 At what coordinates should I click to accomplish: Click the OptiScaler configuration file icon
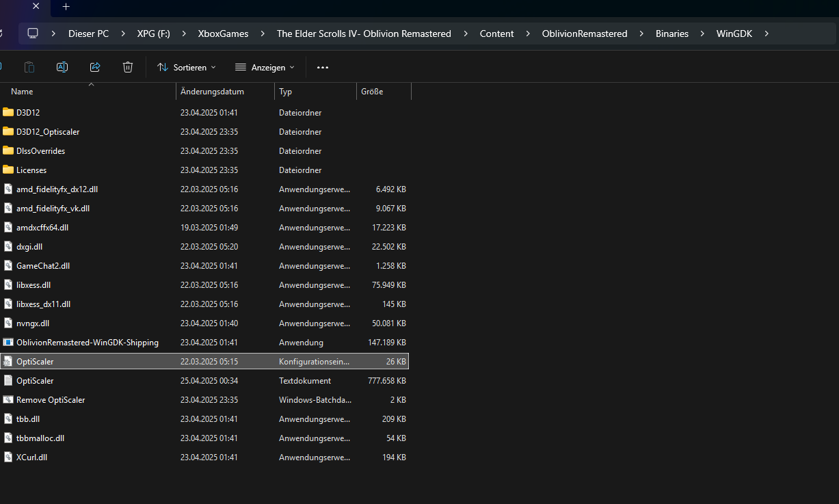[x=8, y=361]
